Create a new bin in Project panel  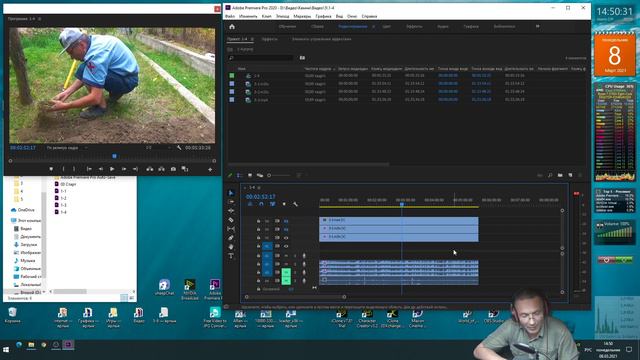pyautogui.click(x=560, y=175)
